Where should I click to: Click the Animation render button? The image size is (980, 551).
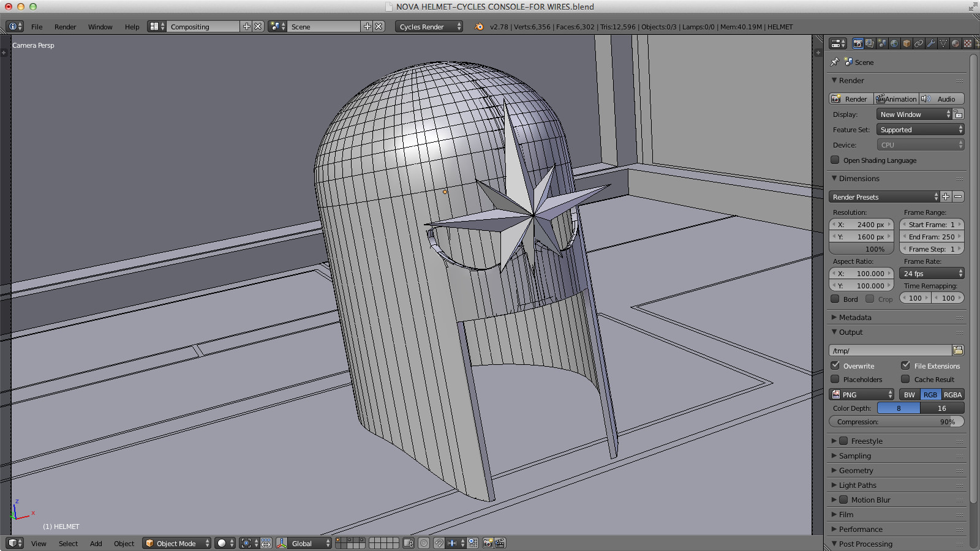tap(896, 99)
